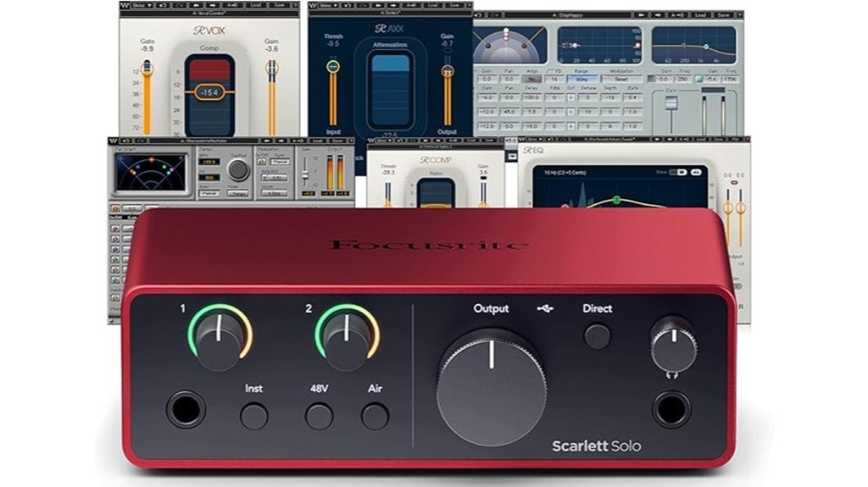Click the green band node on the REQ graph

616,201
